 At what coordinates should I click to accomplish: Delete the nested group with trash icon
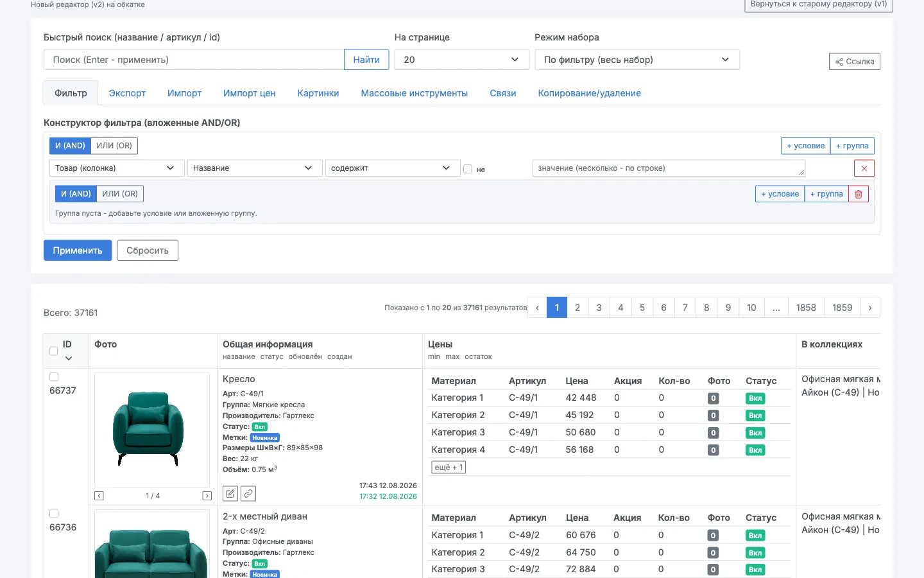coord(859,194)
